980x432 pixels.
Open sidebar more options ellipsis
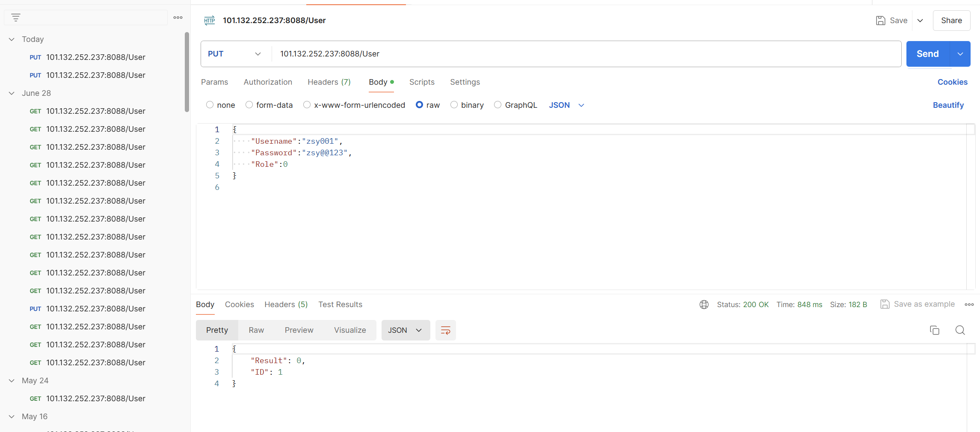point(178,18)
